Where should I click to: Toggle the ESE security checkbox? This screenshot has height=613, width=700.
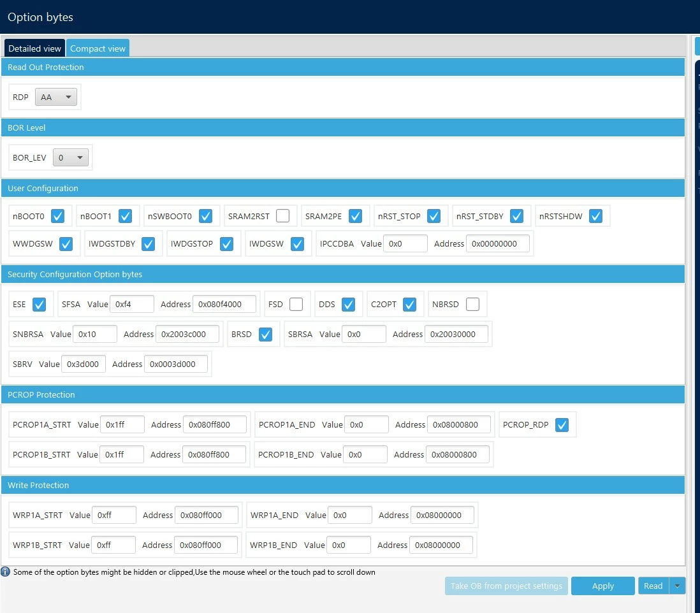pos(40,304)
